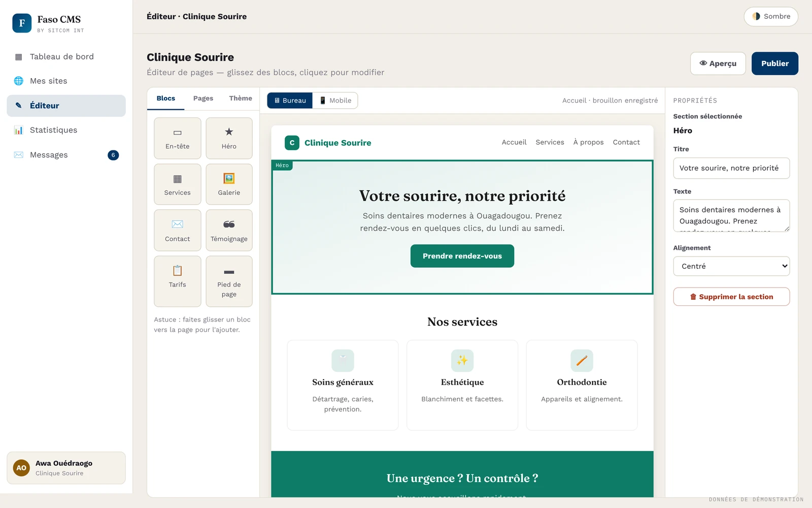Open Messages inbox
Viewport: 812px width, 508px height.
[x=66, y=155]
